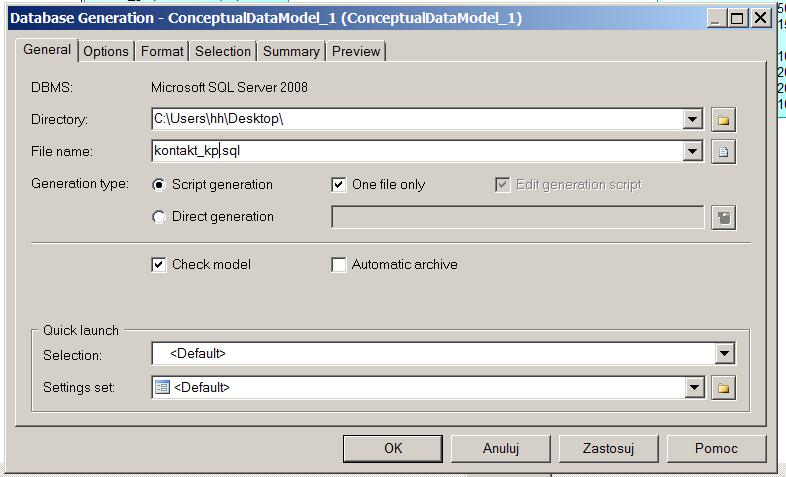
Task: Minimize the Database Generation dialog
Action: pos(715,19)
